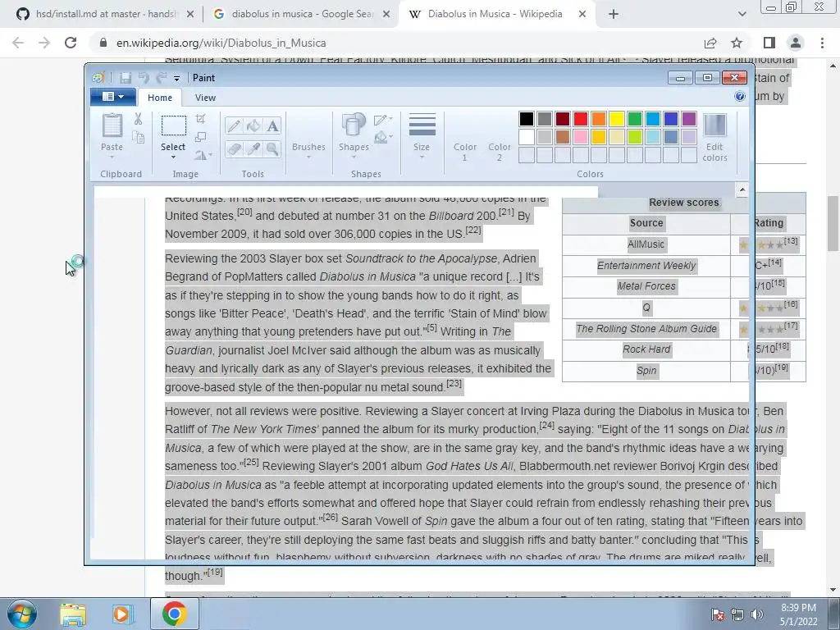Switch to the View ribbon tab

click(205, 98)
